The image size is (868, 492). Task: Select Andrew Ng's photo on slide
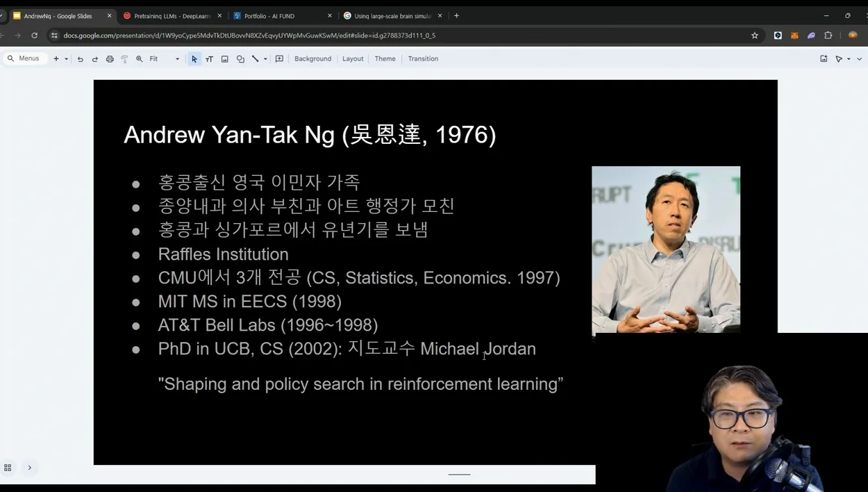pyautogui.click(x=666, y=250)
